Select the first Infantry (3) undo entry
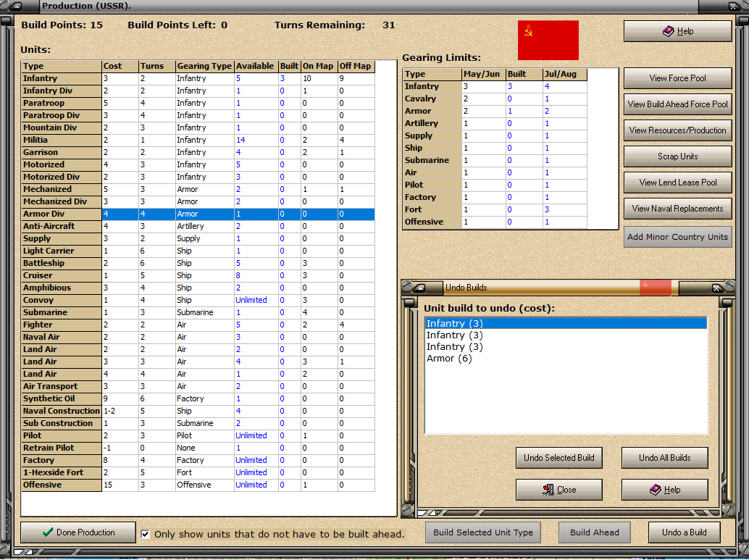Viewport: 749px width, 560px height. click(566, 324)
